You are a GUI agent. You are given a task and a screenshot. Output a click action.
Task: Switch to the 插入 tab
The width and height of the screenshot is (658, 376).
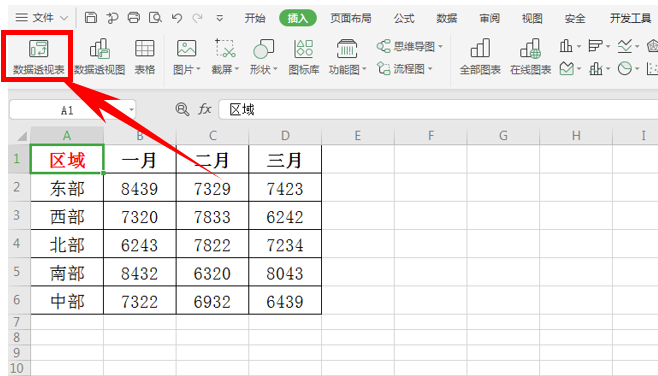point(298,18)
